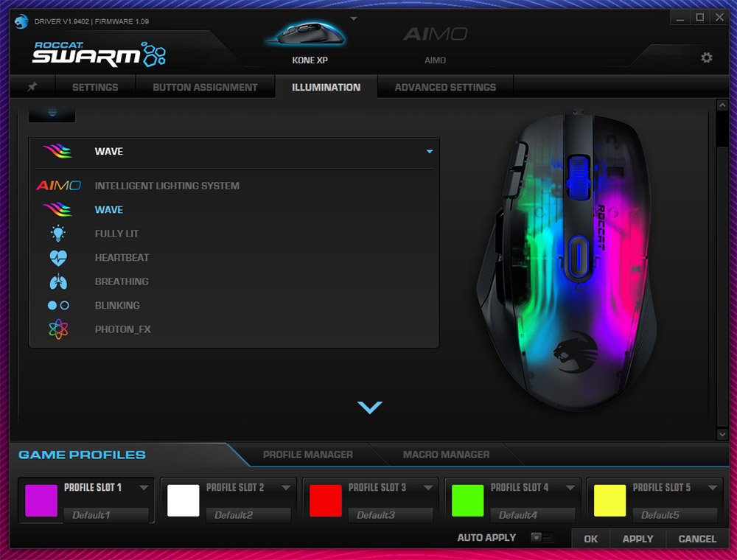Select the Illumination tab
Viewport: 737px width, 560px height.
coord(326,87)
